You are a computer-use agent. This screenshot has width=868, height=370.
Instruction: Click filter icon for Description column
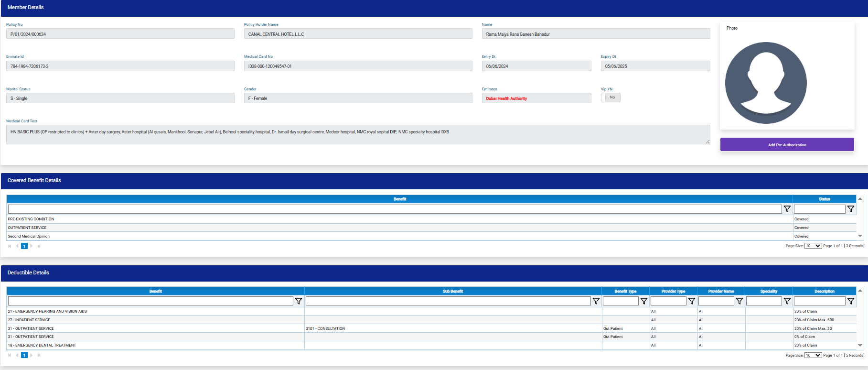click(851, 301)
